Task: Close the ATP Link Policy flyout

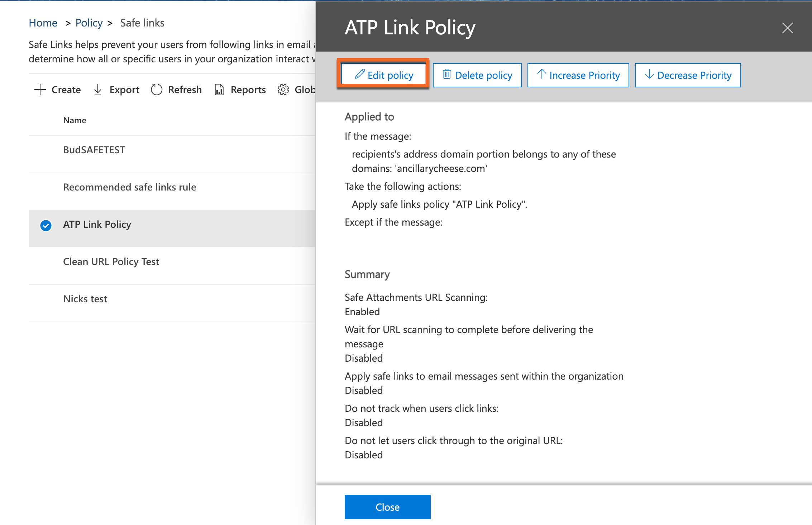Action: (787, 28)
